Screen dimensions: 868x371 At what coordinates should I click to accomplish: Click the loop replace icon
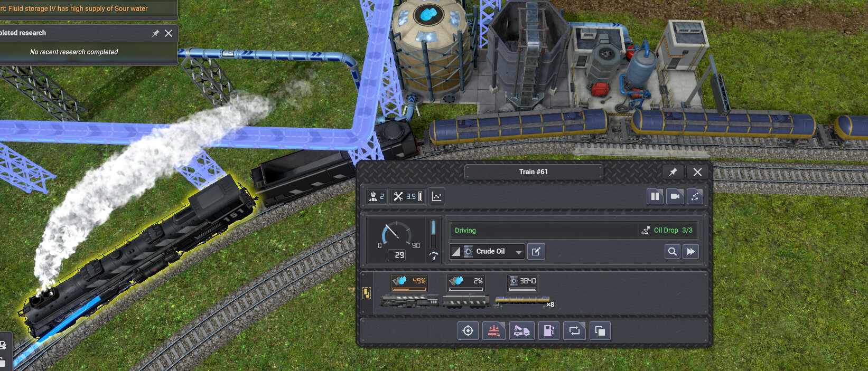pyautogui.click(x=574, y=331)
